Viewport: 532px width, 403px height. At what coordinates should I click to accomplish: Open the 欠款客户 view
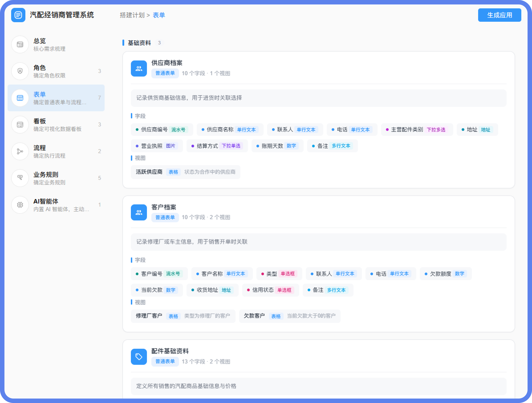tap(290, 316)
